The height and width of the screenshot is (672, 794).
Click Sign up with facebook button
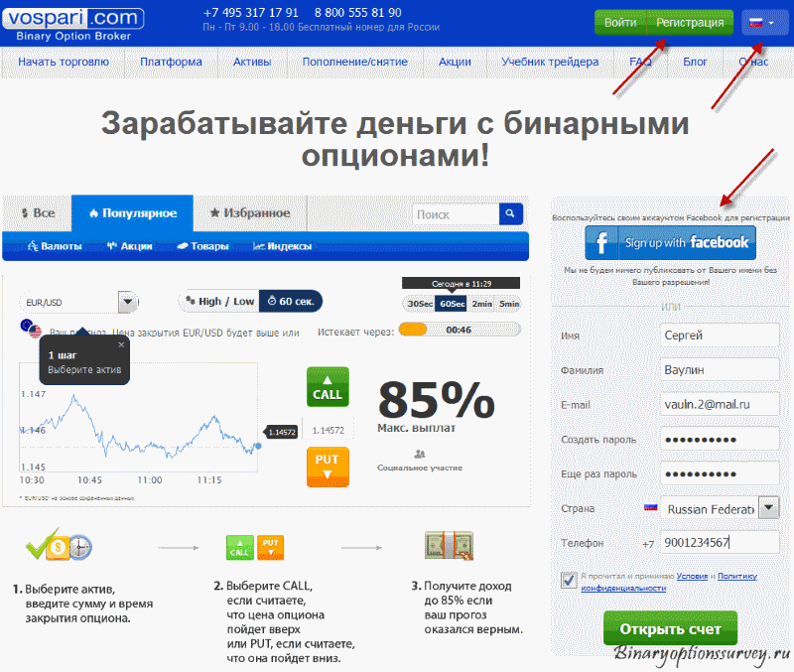pos(671,242)
